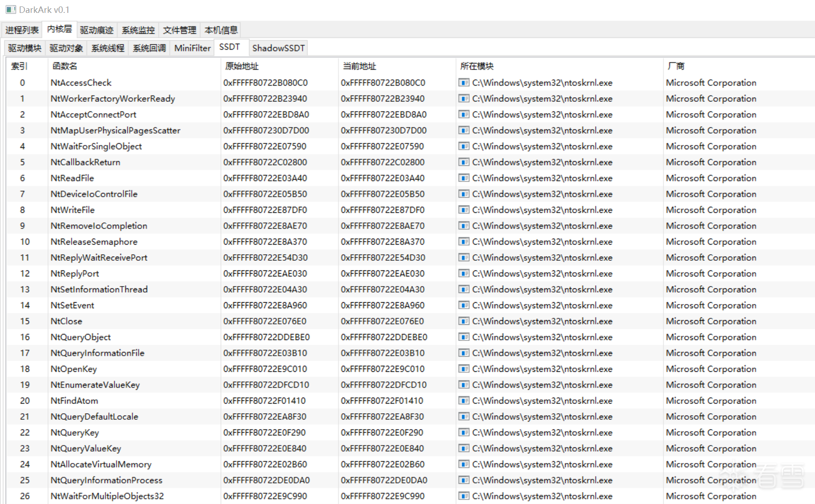Click original address 0xFFFFF80722E9C990 of NtWaitForMultipleObjects32

265,496
